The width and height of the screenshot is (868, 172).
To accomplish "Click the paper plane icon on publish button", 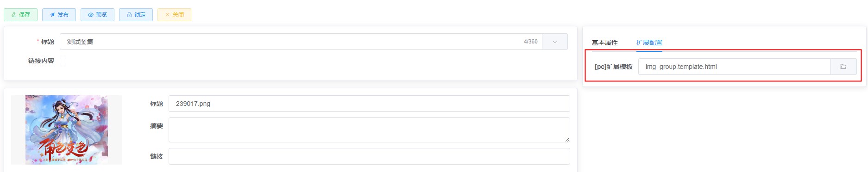I will pyautogui.click(x=52, y=15).
